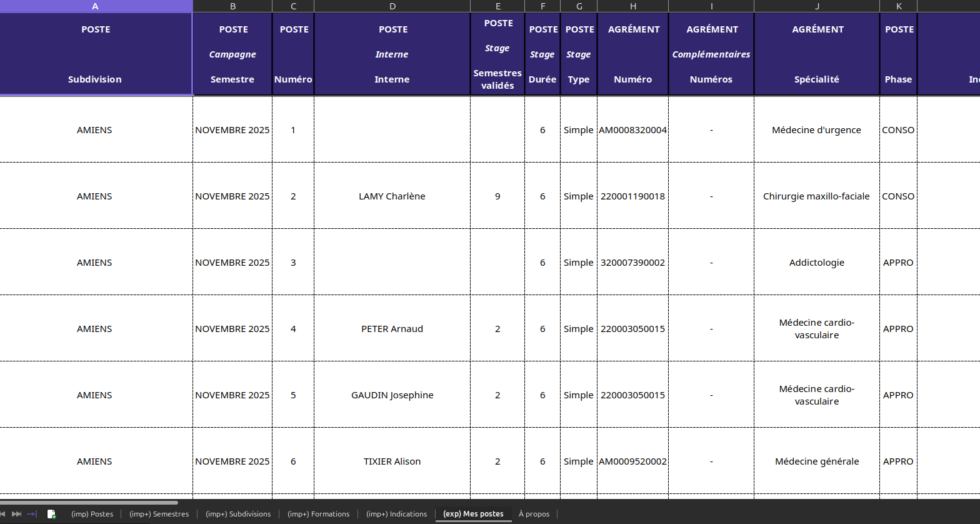Click agrément number AM0009520002
The image size is (980, 524).
[632, 461]
